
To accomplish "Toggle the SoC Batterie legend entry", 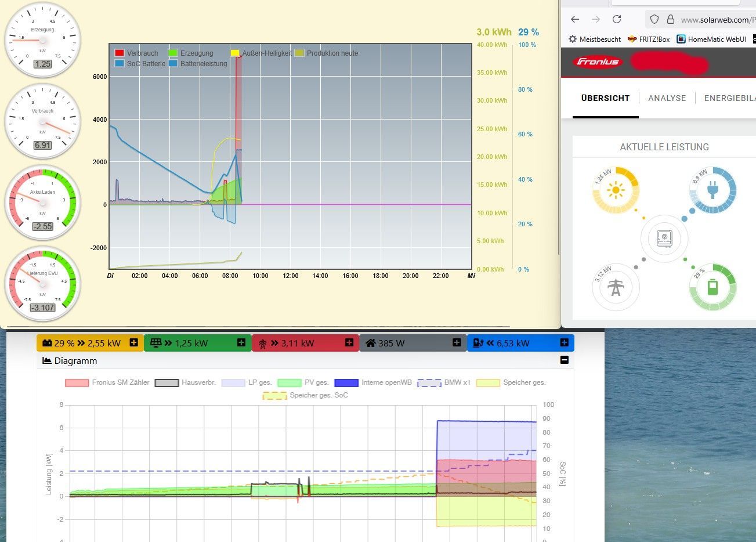I will pos(140,63).
